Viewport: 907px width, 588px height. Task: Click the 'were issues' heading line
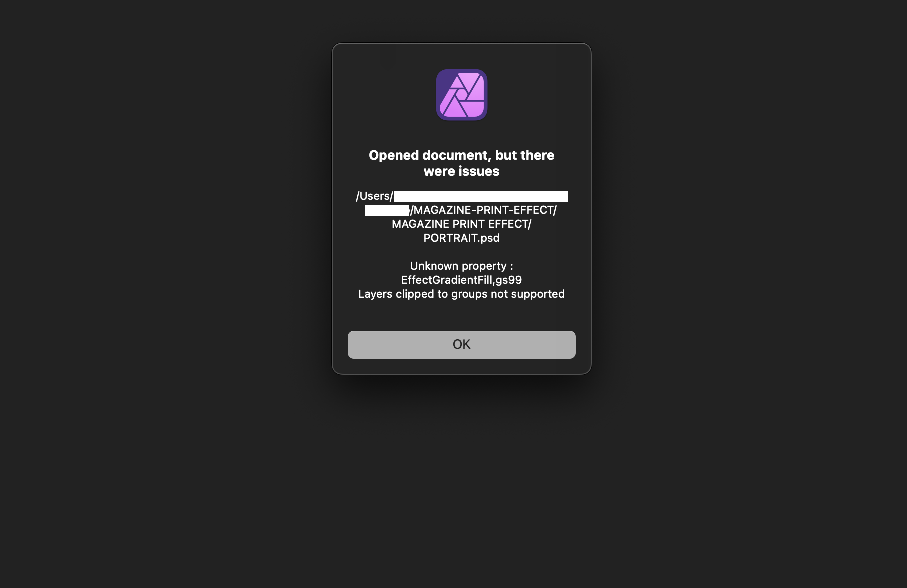(461, 171)
